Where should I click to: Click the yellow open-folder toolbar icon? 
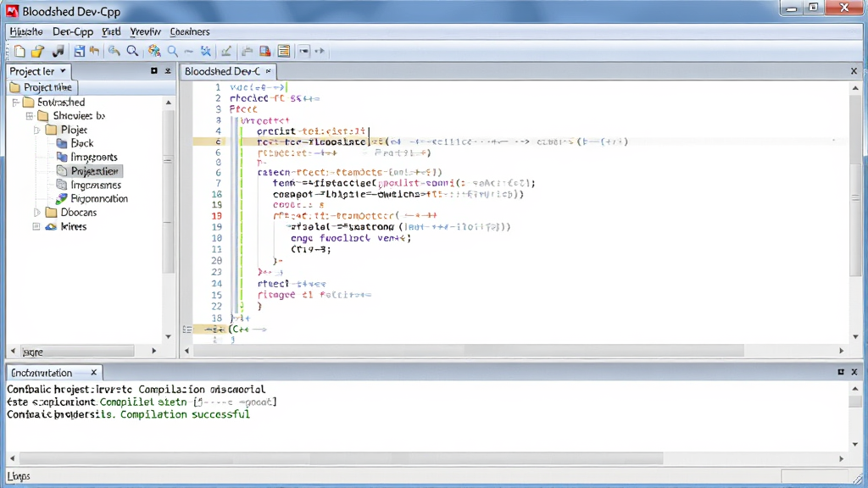click(37, 52)
